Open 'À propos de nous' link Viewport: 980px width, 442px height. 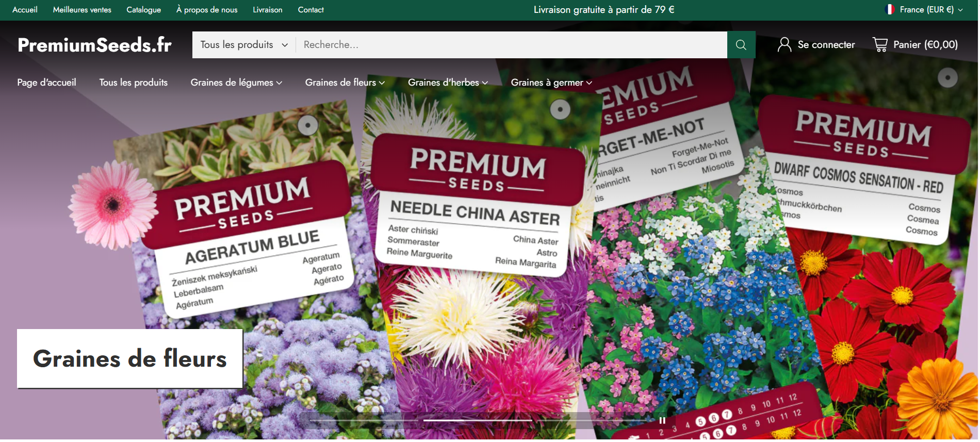[x=207, y=10]
